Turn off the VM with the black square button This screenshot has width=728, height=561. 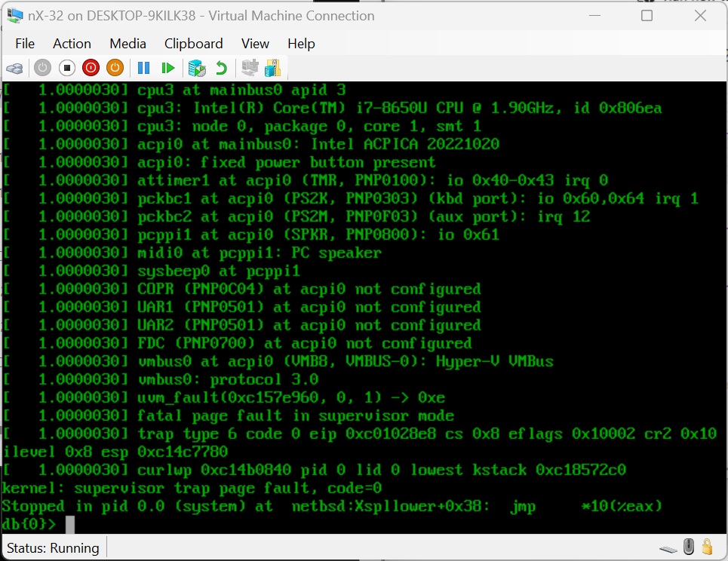pos(66,68)
